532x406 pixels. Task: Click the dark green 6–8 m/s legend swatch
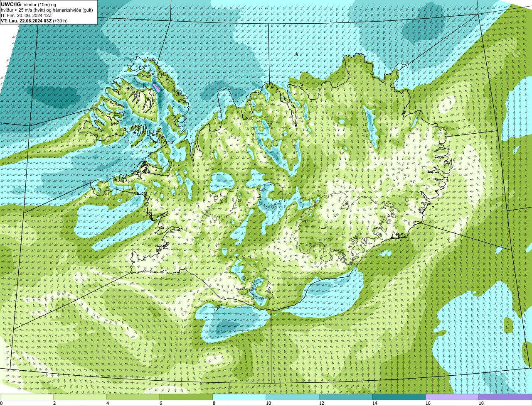186,397
